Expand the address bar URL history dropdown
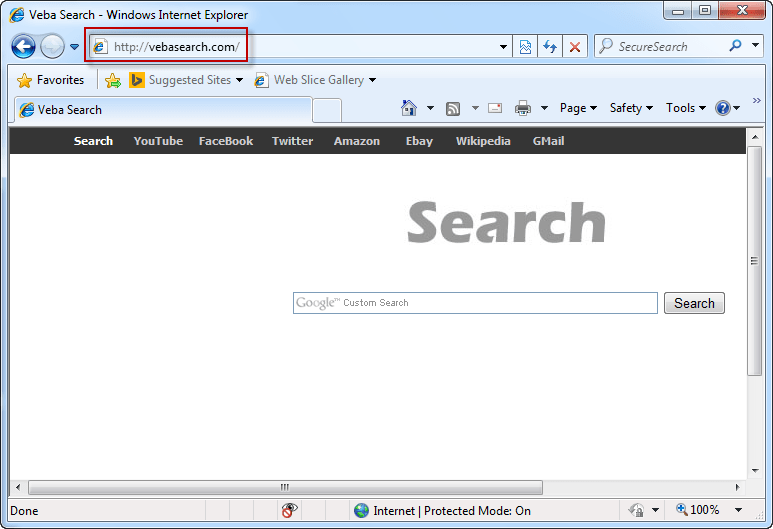Viewport: 773px width, 529px height. click(503, 47)
